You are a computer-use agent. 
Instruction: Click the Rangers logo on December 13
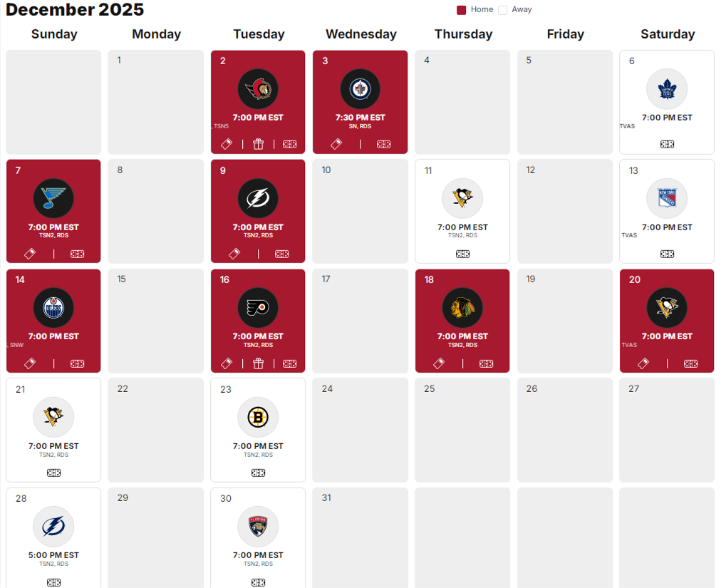(x=666, y=198)
